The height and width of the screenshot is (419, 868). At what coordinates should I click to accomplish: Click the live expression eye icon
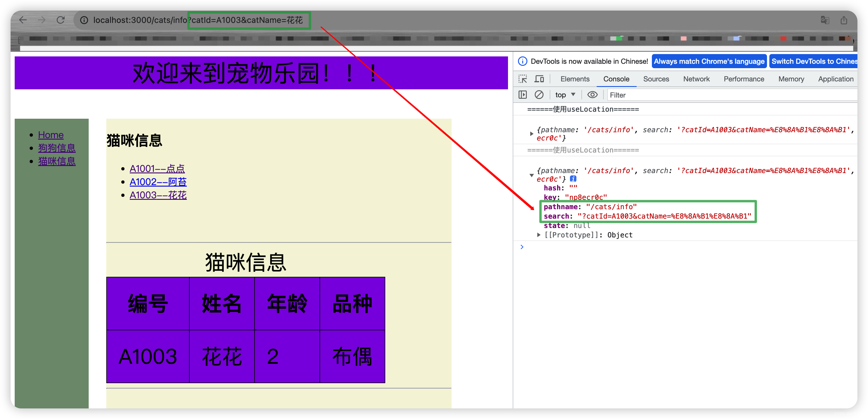click(x=592, y=95)
